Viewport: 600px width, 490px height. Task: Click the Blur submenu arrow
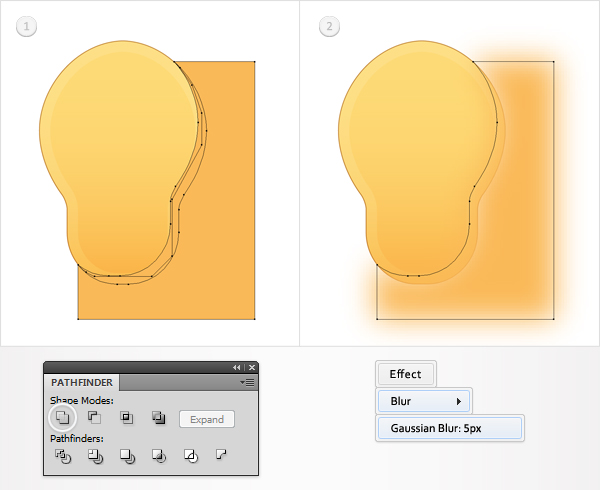tap(459, 401)
